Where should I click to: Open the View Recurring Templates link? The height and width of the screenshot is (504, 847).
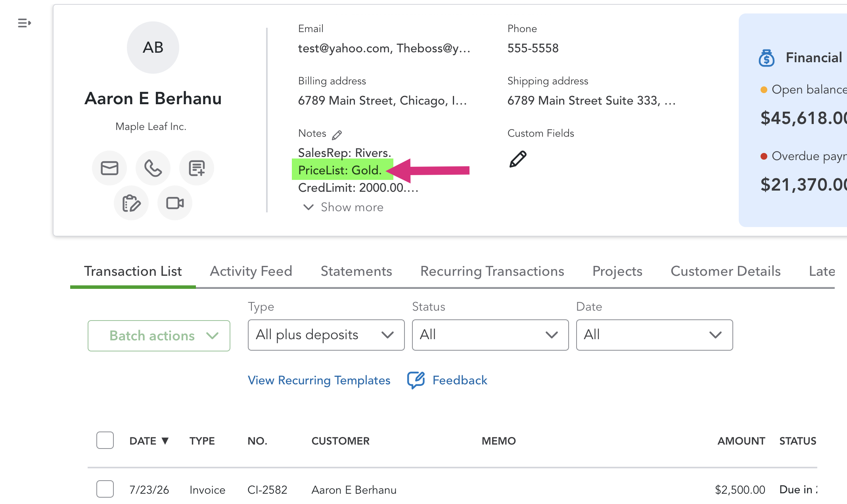319,380
